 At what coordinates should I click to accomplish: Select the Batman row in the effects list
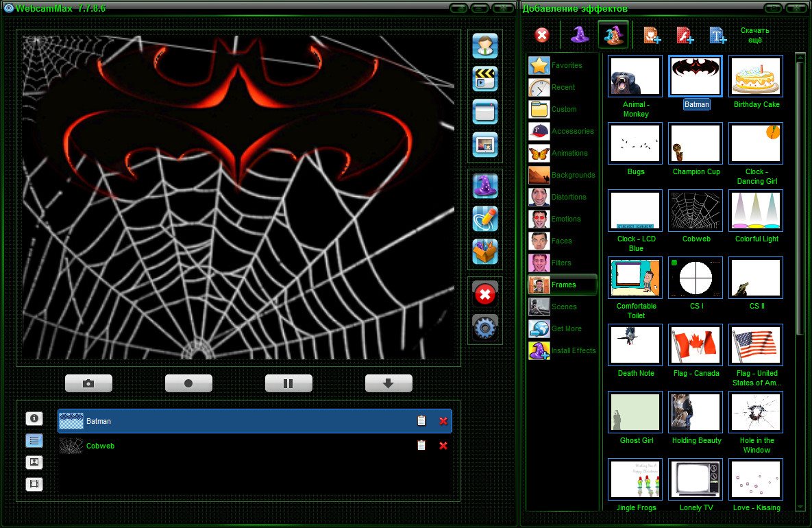pyautogui.click(x=254, y=421)
